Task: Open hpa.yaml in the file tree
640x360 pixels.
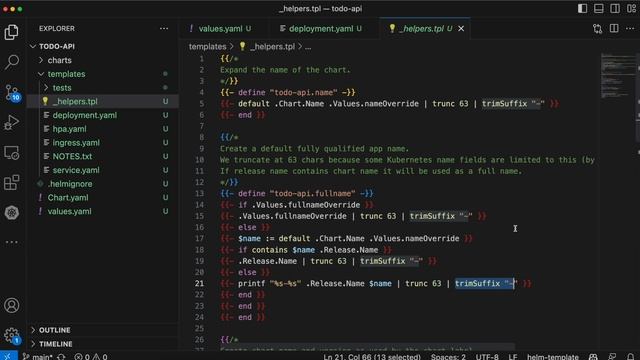Action: coord(103,129)
